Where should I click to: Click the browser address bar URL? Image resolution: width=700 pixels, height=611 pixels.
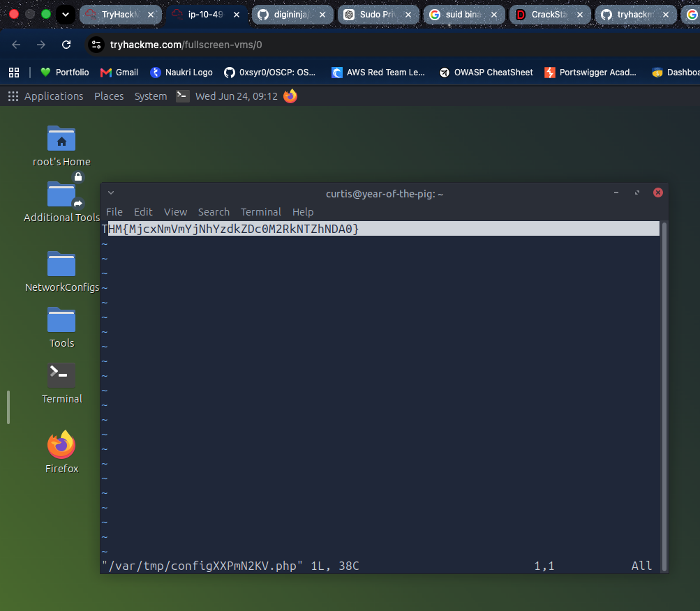point(186,45)
